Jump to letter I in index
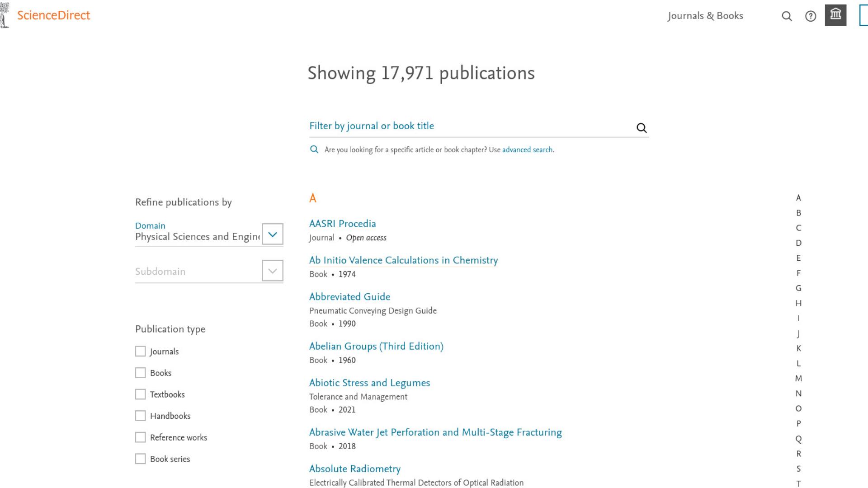Image resolution: width=868 pixels, height=488 pixels. click(x=798, y=319)
